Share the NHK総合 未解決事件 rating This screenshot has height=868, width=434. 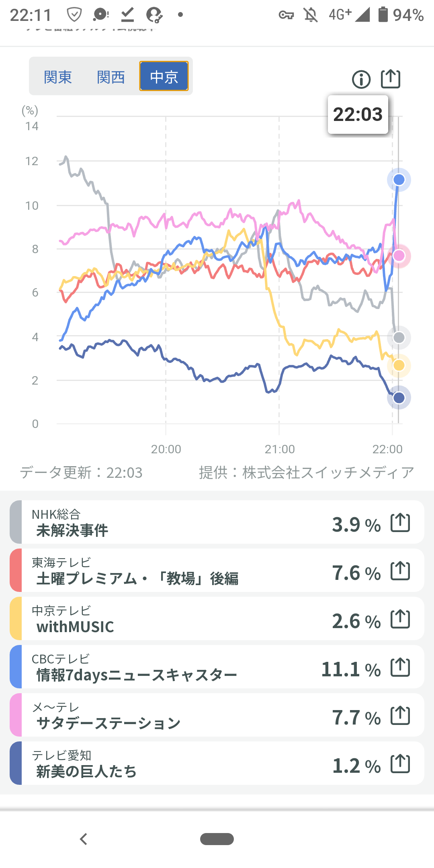click(400, 523)
